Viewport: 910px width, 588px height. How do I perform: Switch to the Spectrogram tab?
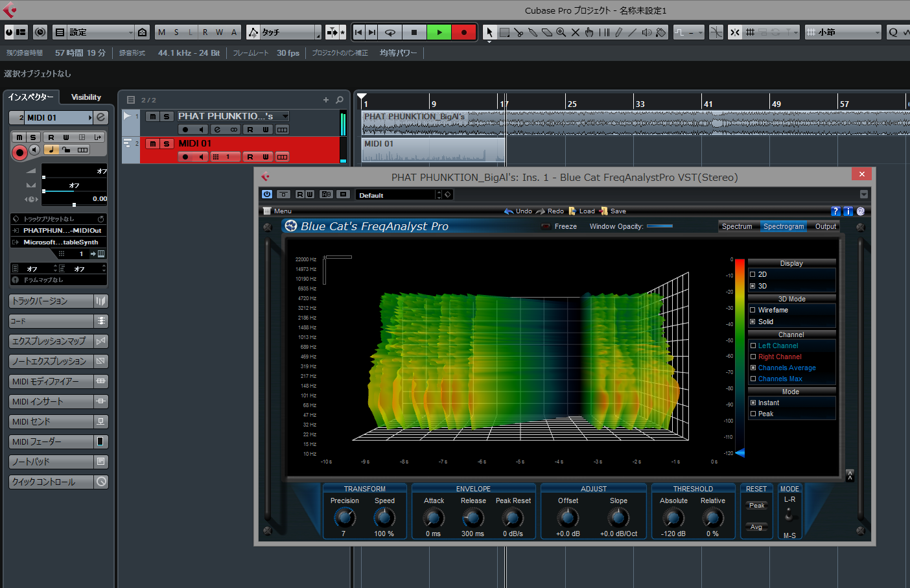(784, 226)
